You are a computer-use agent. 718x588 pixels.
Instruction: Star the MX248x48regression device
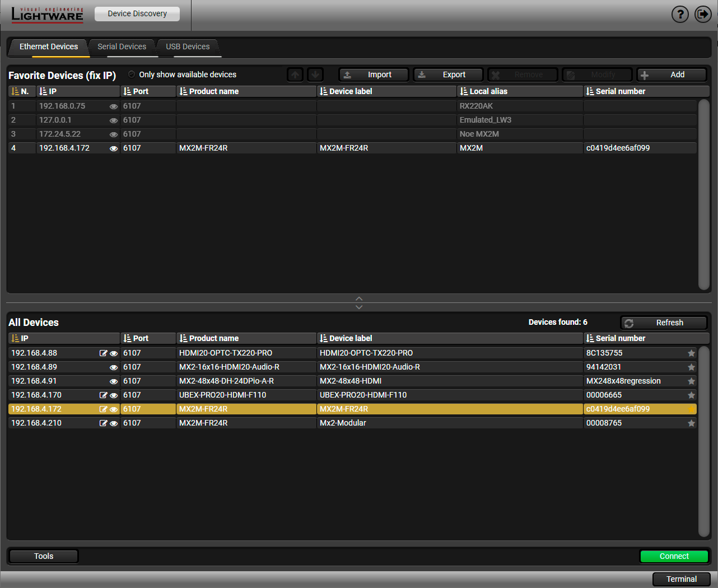click(x=691, y=381)
